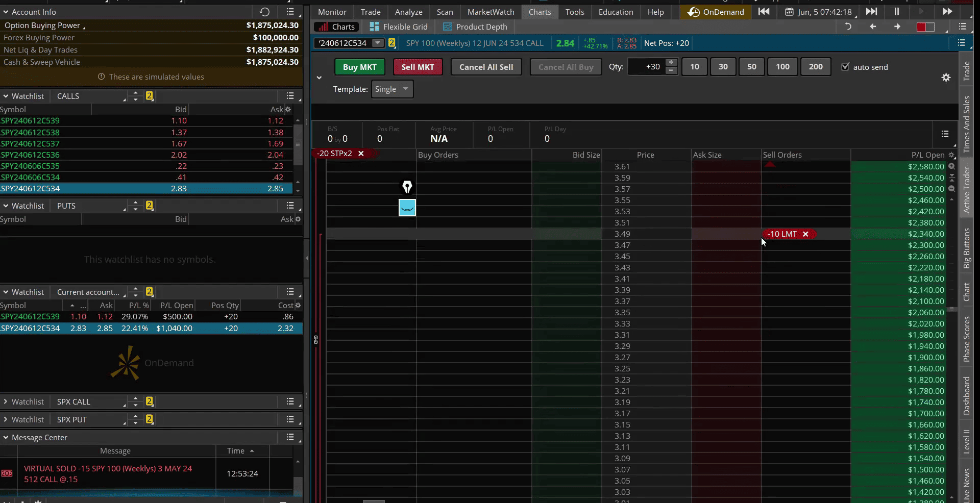Screen dimensions: 980x503
Task: Open the symbol selector dropdown arrow
Action: [377, 43]
